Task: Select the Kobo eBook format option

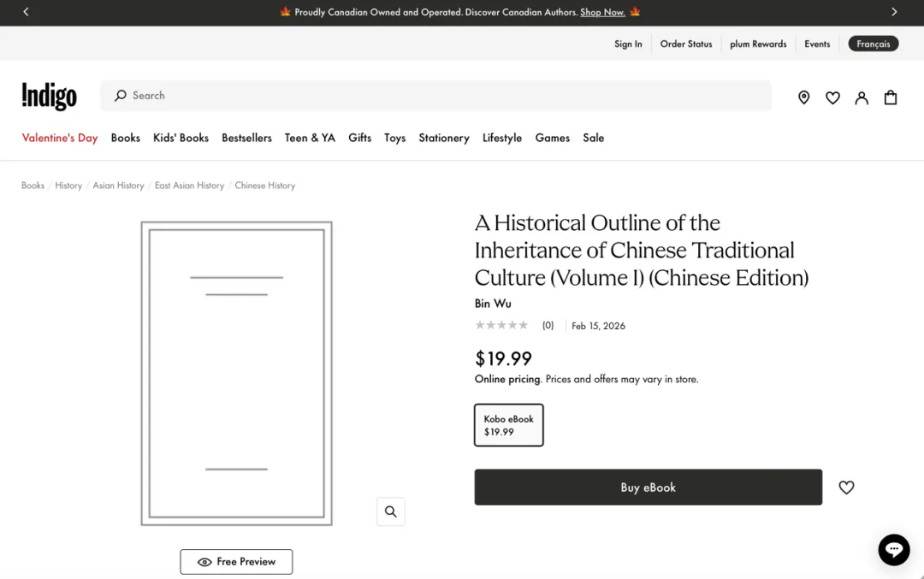Action: click(x=508, y=425)
